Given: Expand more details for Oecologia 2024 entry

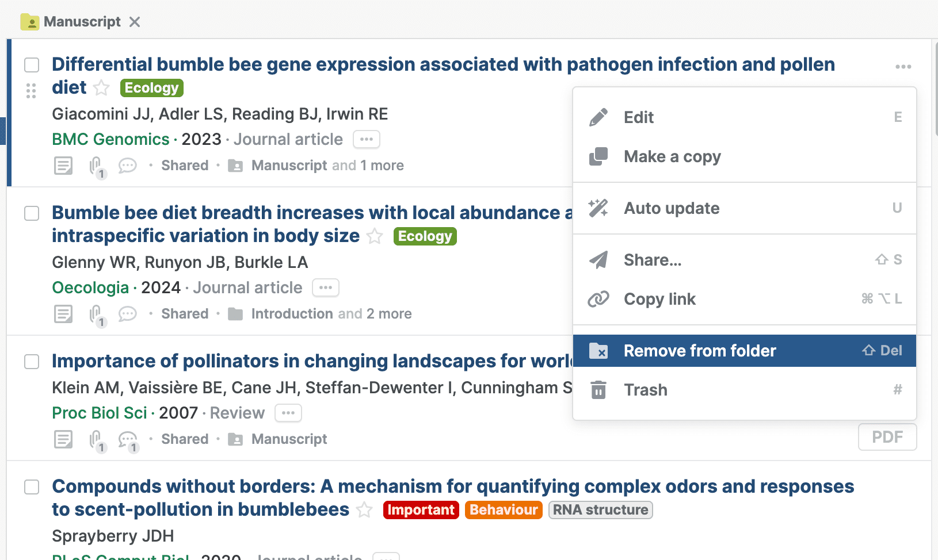Looking at the screenshot, I should (326, 287).
